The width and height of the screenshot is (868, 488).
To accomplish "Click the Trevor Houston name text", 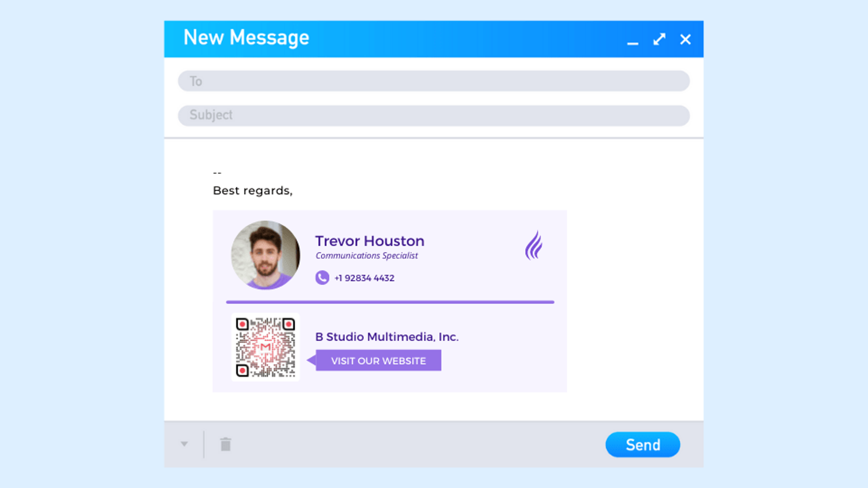I will point(370,241).
